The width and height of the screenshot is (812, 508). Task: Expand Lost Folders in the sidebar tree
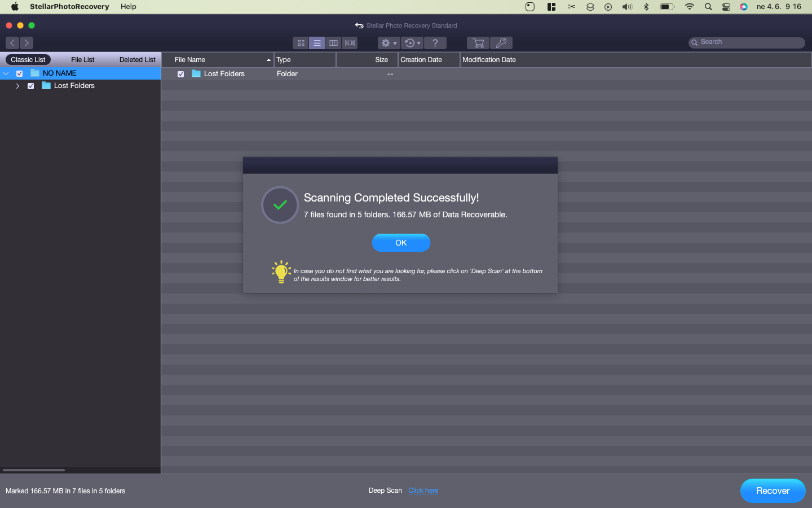click(x=17, y=86)
